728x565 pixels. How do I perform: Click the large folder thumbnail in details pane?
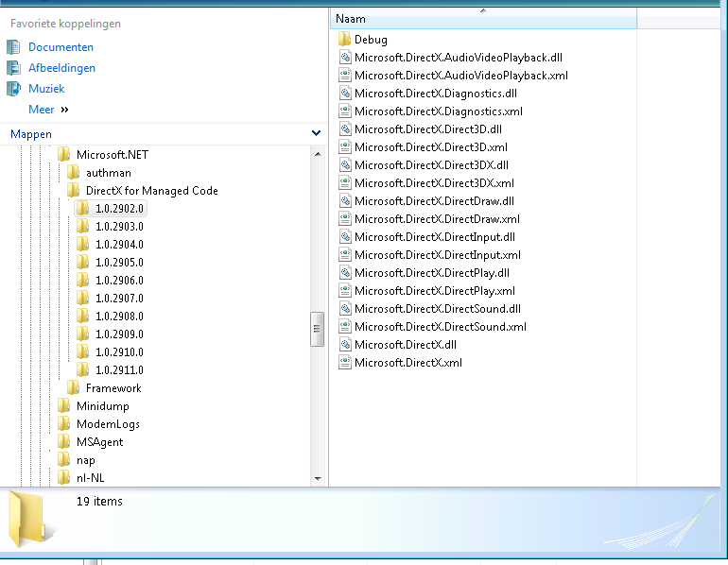click(30, 519)
